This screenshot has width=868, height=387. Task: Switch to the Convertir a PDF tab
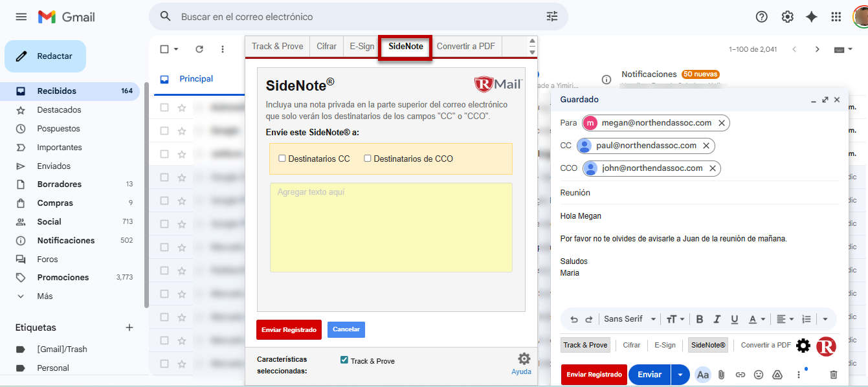pos(465,47)
